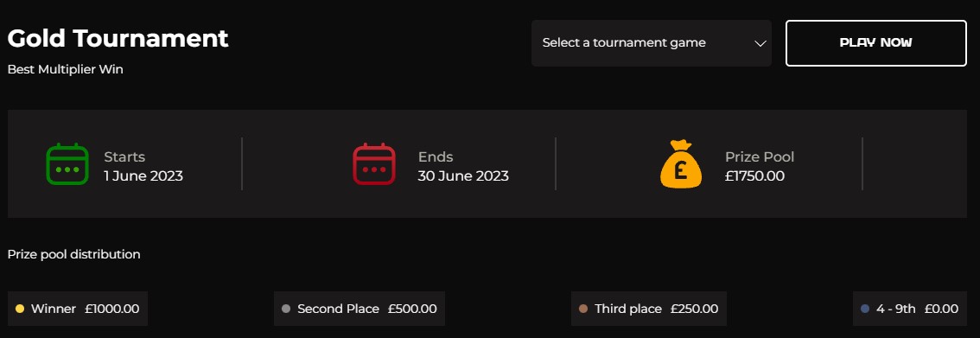The width and height of the screenshot is (980, 338).
Task: Open the Select a tournament game dropdown
Action: pyautogui.click(x=652, y=43)
